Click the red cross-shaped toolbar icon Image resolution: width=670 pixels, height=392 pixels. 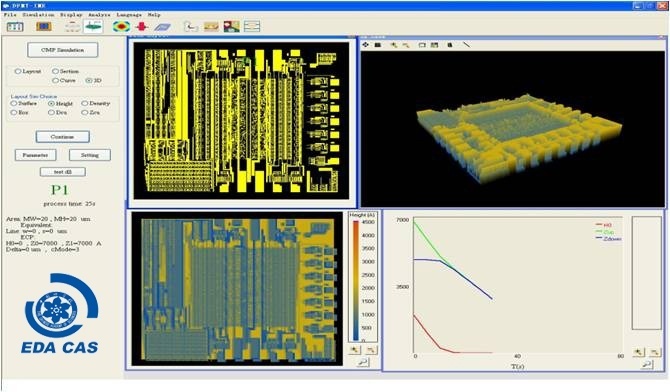click(x=142, y=27)
